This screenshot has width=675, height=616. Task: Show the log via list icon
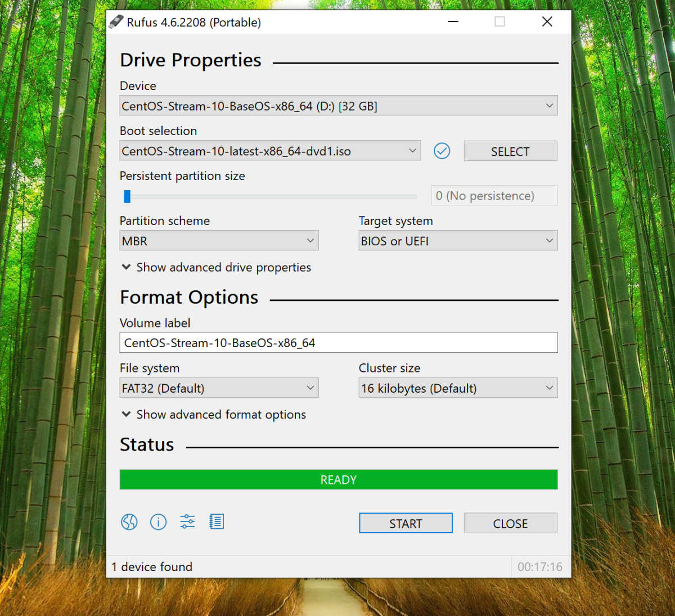pos(217,522)
